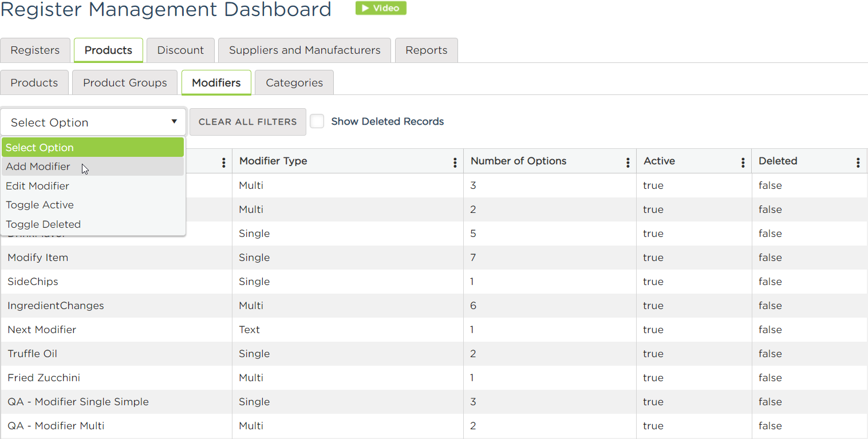Select Toggle Deleted in the dropdown list
This screenshot has width=868, height=439.
pos(43,224)
